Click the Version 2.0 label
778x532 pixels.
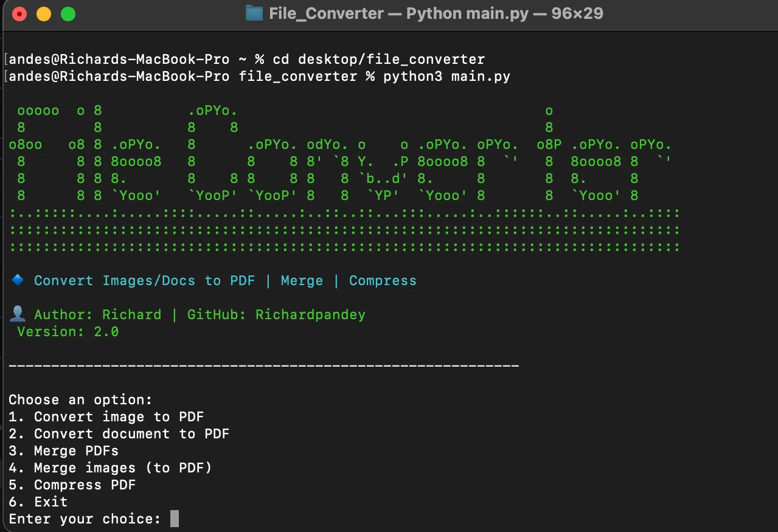[x=69, y=331]
